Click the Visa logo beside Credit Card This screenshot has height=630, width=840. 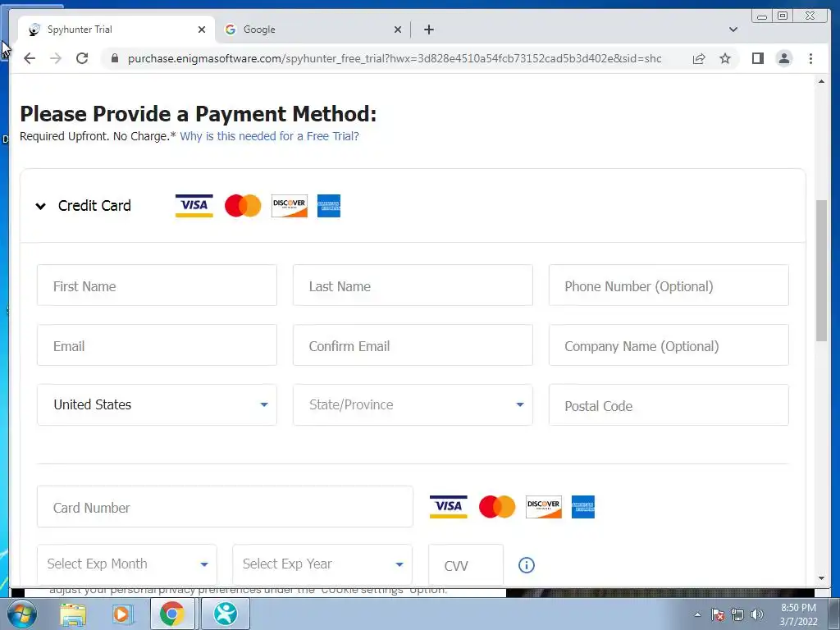pos(194,206)
